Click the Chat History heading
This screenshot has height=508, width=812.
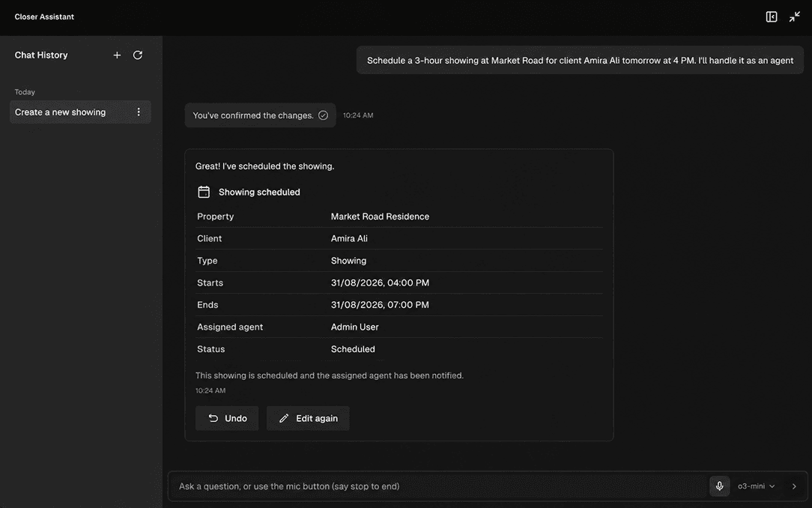[x=41, y=55]
